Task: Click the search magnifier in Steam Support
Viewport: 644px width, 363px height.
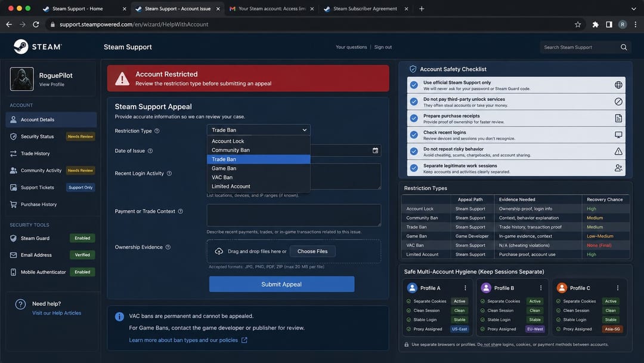Action: pyautogui.click(x=624, y=47)
